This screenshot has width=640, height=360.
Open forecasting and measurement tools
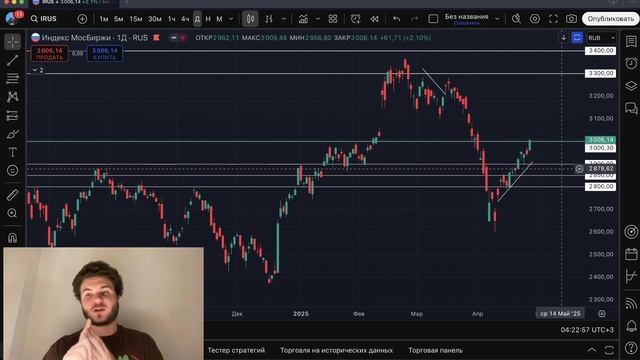pos(13,116)
